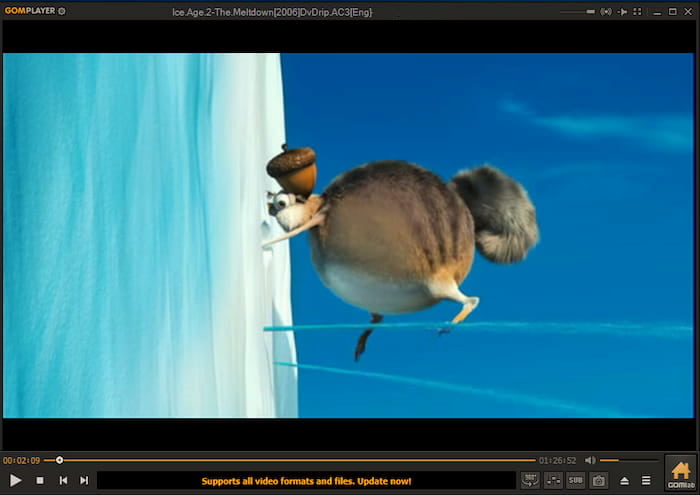Open the 360 video mode button
700x495 pixels.
tap(530, 480)
